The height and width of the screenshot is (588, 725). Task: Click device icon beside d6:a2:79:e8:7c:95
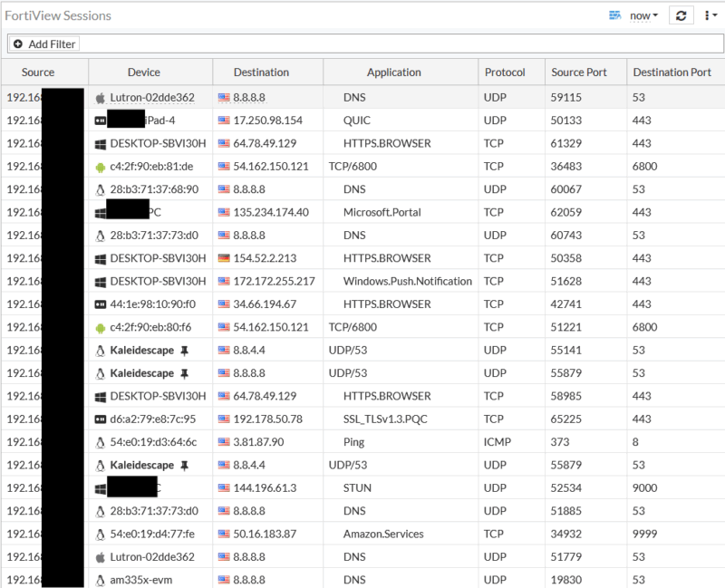tap(100, 419)
